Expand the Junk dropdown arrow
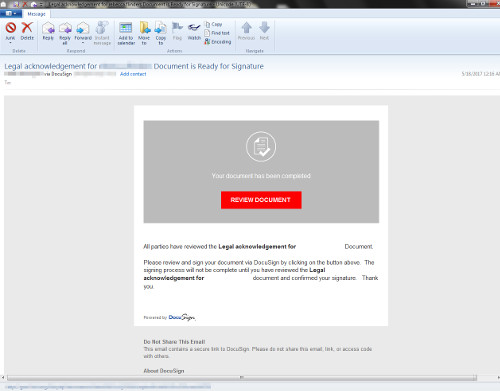The height and width of the screenshot is (391, 500). (x=10, y=43)
